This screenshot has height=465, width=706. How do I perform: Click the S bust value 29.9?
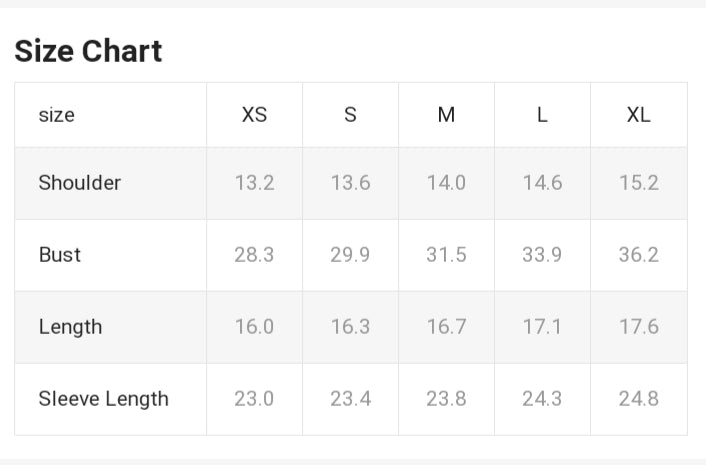coord(350,255)
